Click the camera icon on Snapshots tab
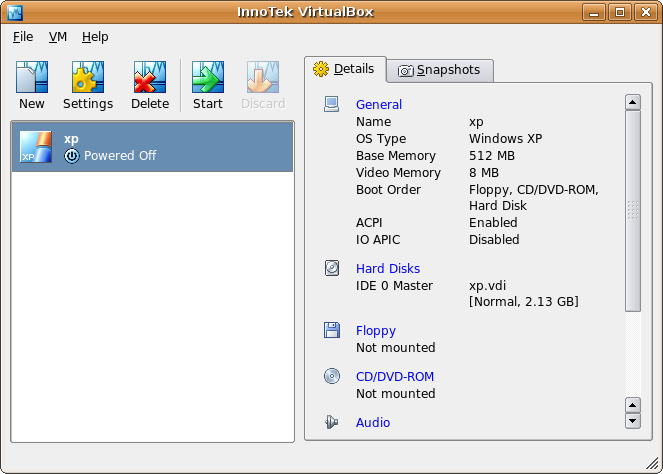This screenshot has width=663, height=474. click(x=405, y=70)
